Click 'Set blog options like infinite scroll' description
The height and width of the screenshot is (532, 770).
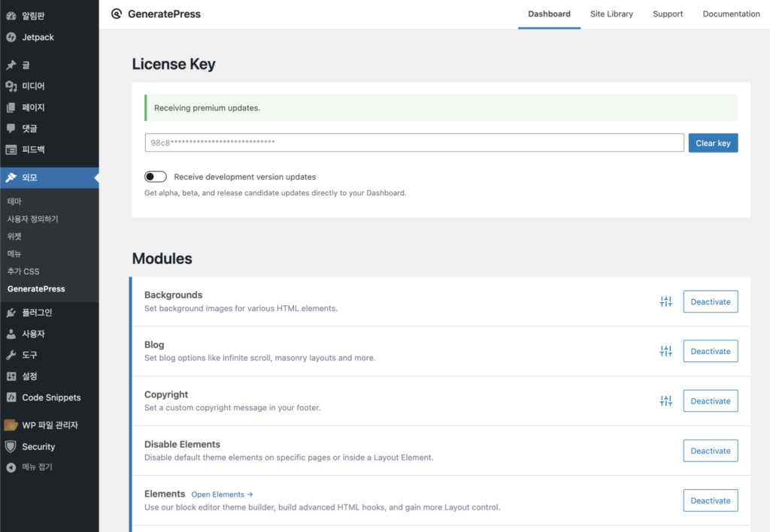click(259, 358)
